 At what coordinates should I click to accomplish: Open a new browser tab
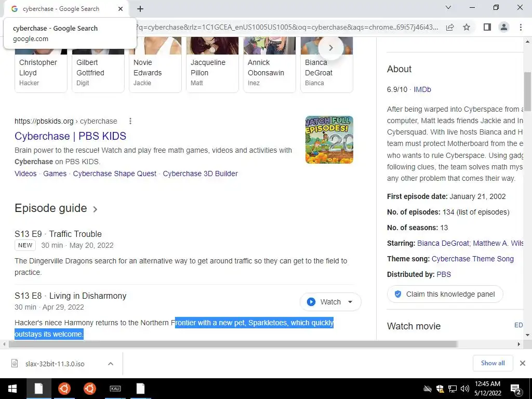(x=140, y=9)
